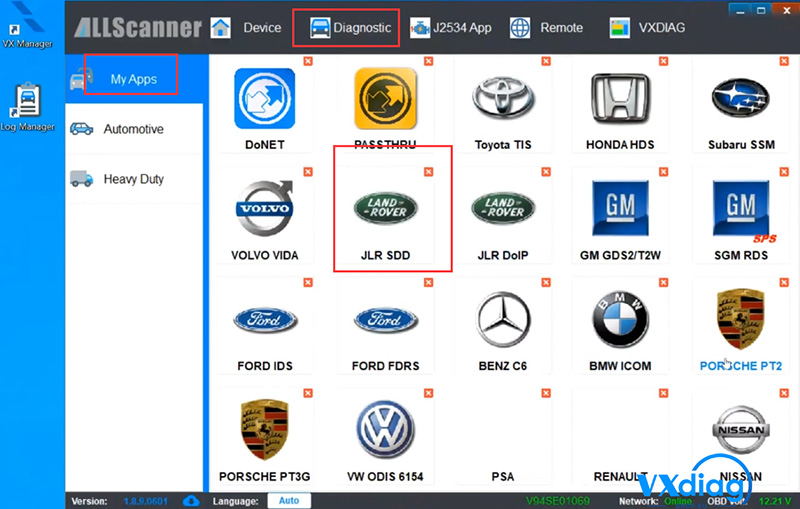Remove BENZ C6 with its X button
This screenshot has width=800, height=509.
546,283
